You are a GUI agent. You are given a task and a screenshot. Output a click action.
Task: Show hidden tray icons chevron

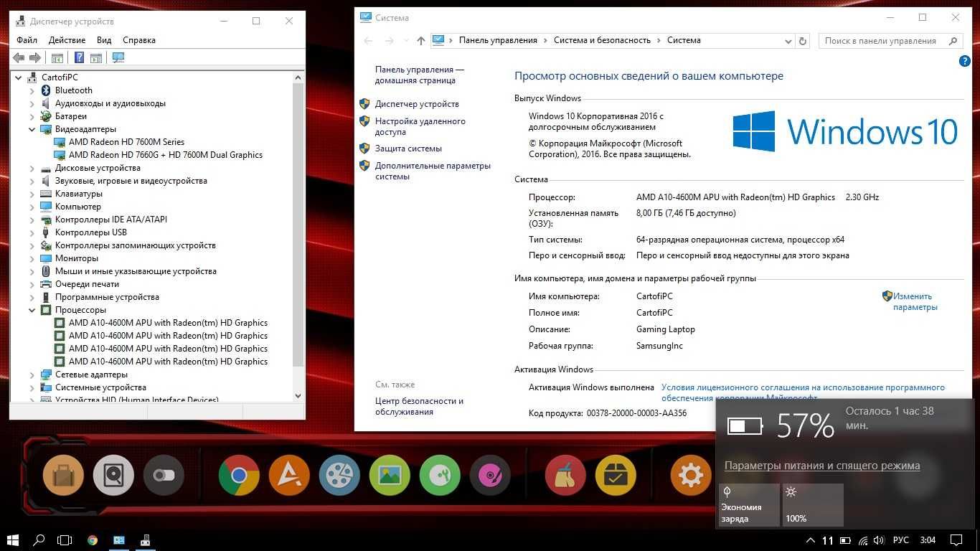811,540
